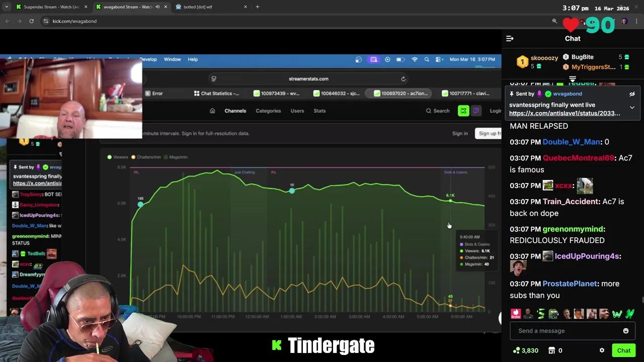Open Chrome menu three dots

(637, 21)
